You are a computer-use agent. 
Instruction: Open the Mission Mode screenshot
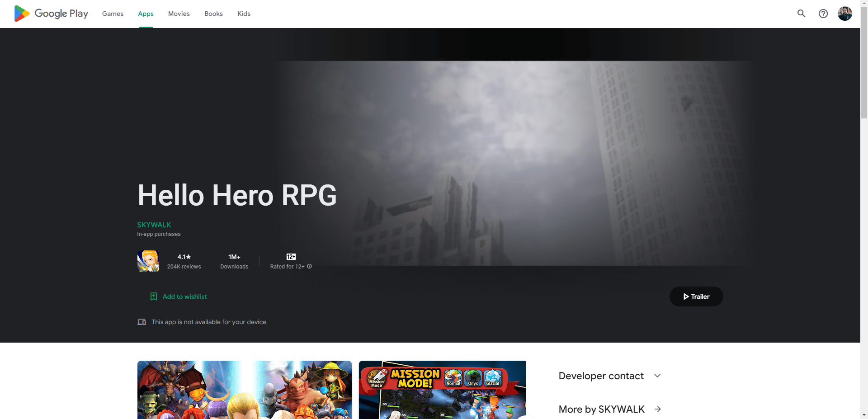[x=443, y=390]
